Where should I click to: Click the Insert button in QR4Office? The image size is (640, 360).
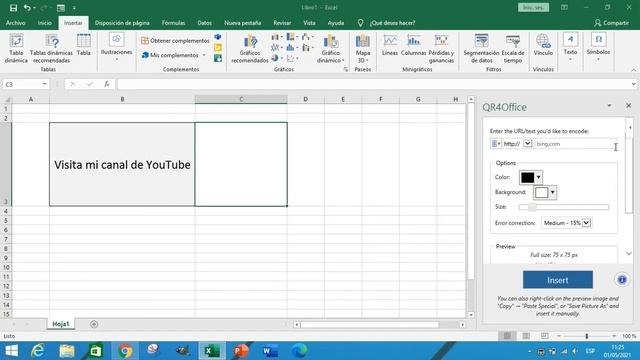pyautogui.click(x=558, y=280)
